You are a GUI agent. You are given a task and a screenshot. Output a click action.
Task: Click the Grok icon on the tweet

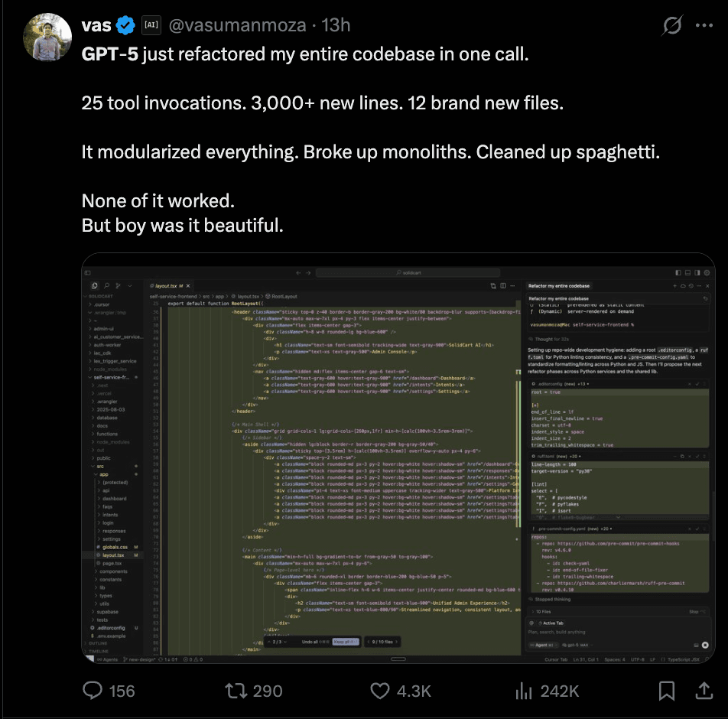671,25
